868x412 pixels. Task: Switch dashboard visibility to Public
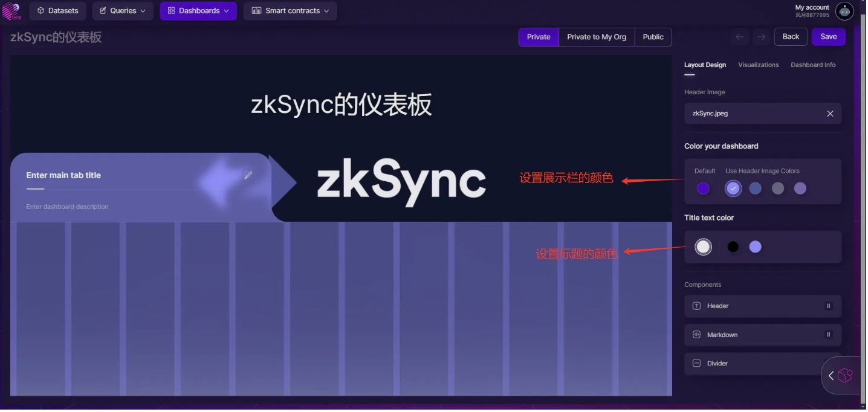pos(654,37)
